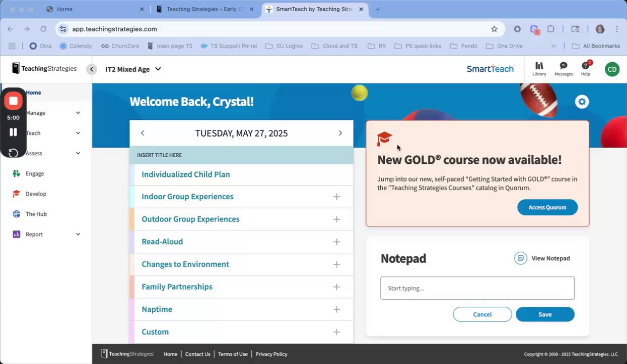Go to previous day in calendar
The width and height of the screenshot is (627, 364).
pyautogui.click(x=142, y=133)
